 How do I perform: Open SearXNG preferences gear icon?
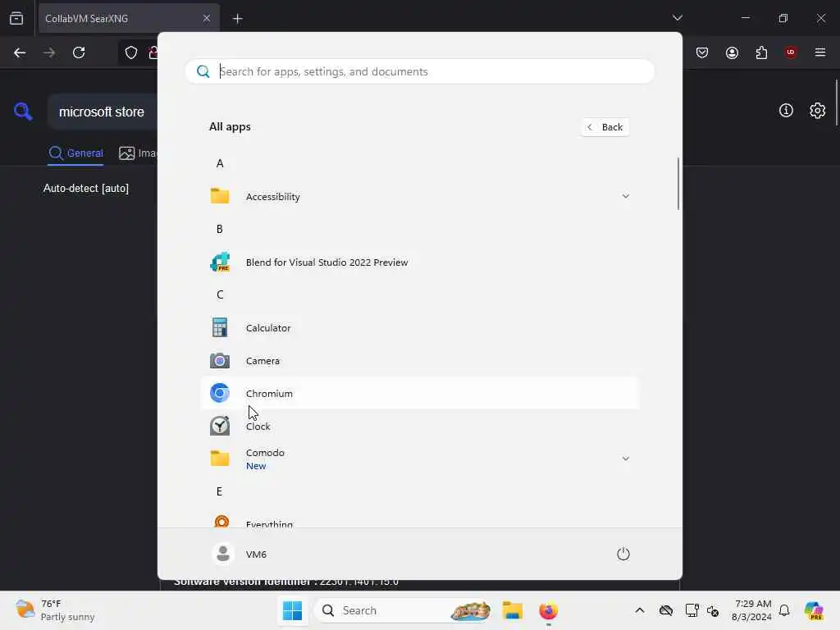818,111
